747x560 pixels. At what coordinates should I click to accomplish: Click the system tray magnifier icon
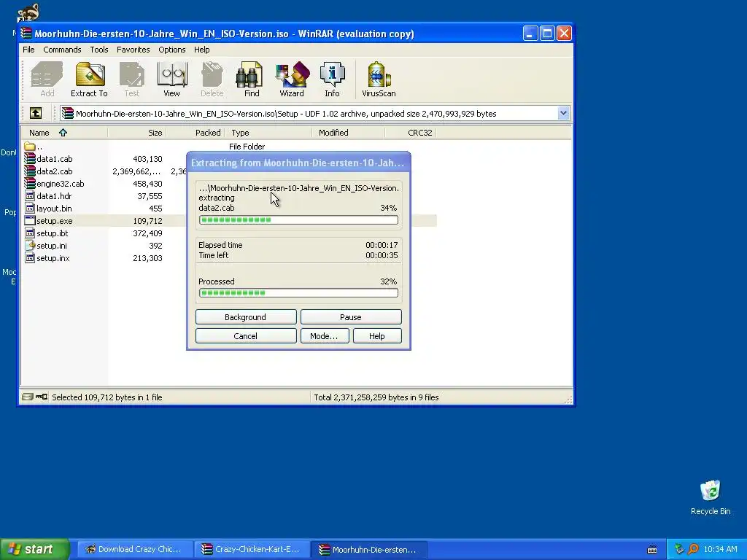(x=693, y=549)
